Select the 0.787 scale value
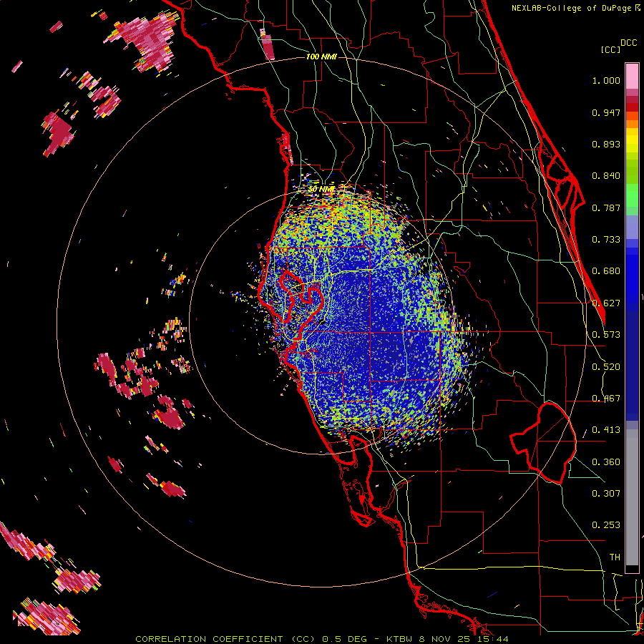The width and height of the screenshot is (644, 644). point(606,208)
